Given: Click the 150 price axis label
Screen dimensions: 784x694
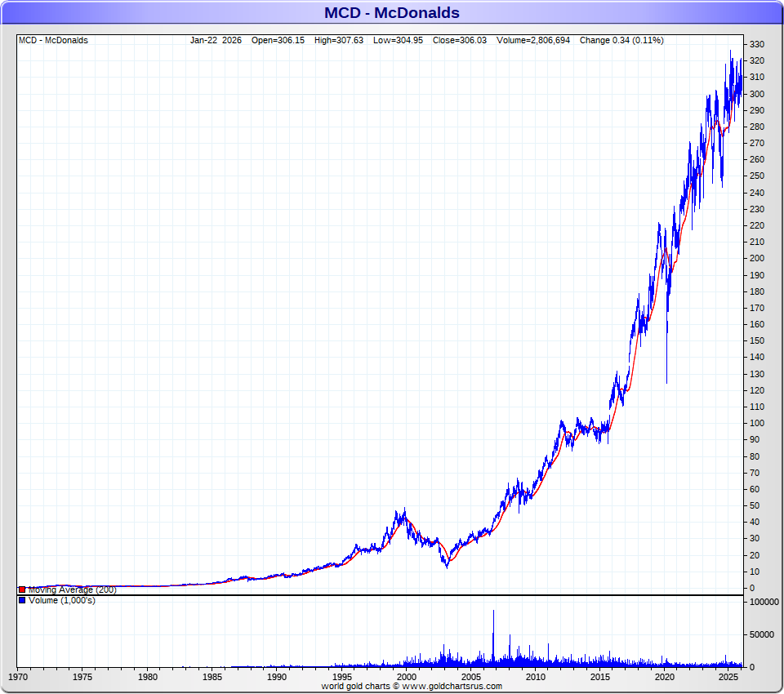Looking at the screenshot, I should click(x=757, y=341).
